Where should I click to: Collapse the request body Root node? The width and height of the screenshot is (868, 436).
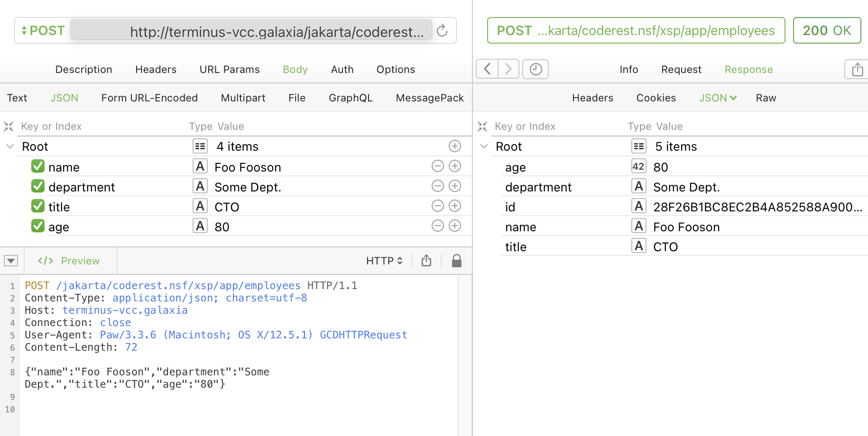coord(10,146)
